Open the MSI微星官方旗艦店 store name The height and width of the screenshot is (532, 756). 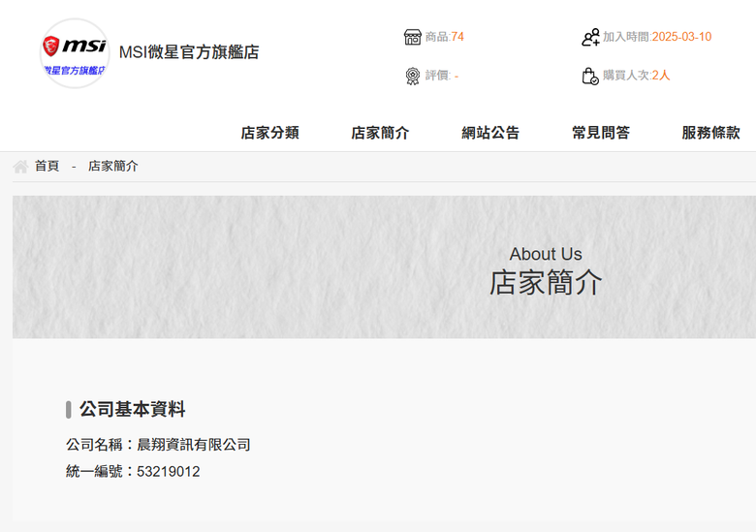tap(189, 52)
